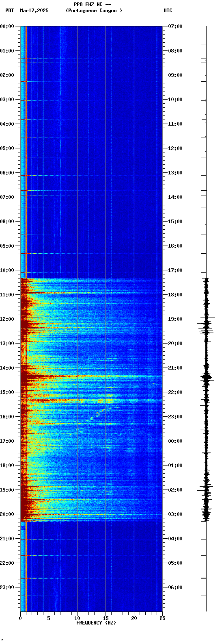
Task: Click the 'PDT' timezone label
Action: pos(9,11)
